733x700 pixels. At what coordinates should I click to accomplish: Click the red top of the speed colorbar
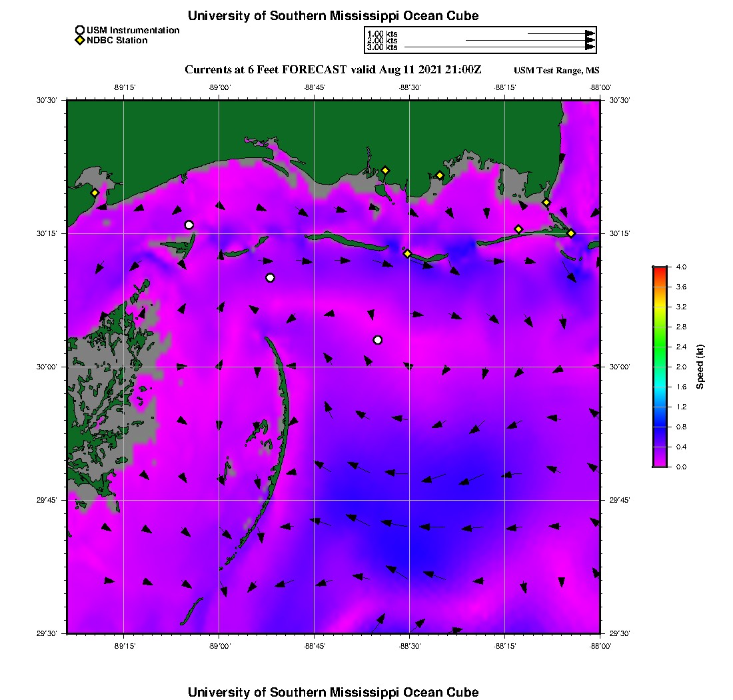660,269
